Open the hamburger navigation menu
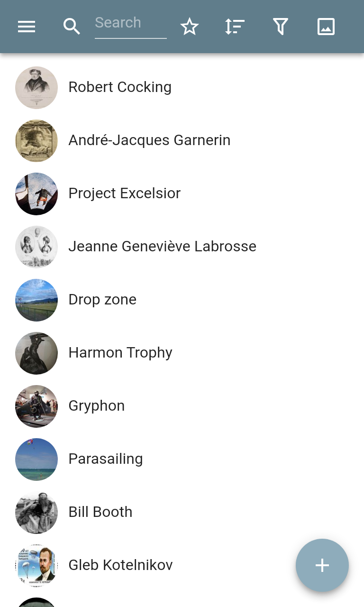364x607 pixels. [27, 27]
